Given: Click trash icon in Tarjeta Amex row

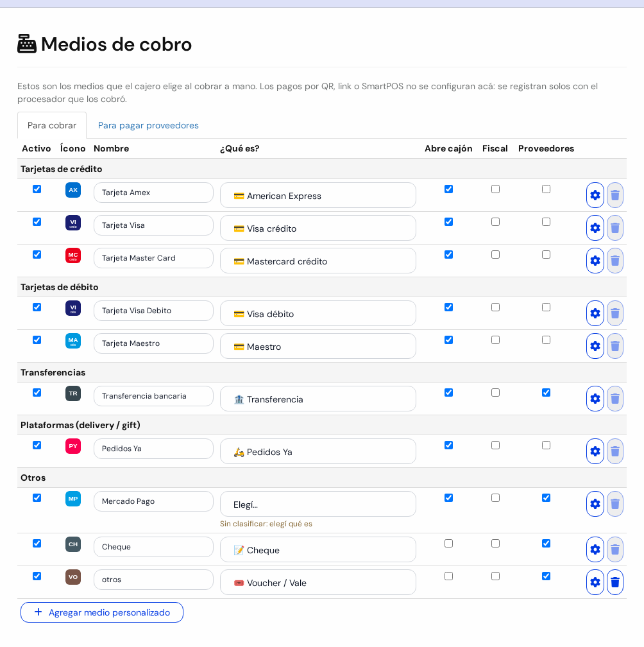Looking at the screenshot, I should click(614, 195).
